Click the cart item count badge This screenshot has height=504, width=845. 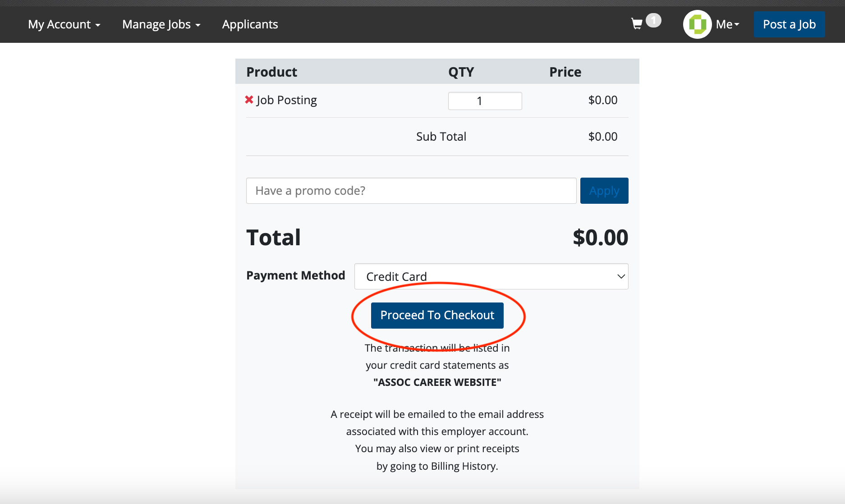(x=653, y=20)
